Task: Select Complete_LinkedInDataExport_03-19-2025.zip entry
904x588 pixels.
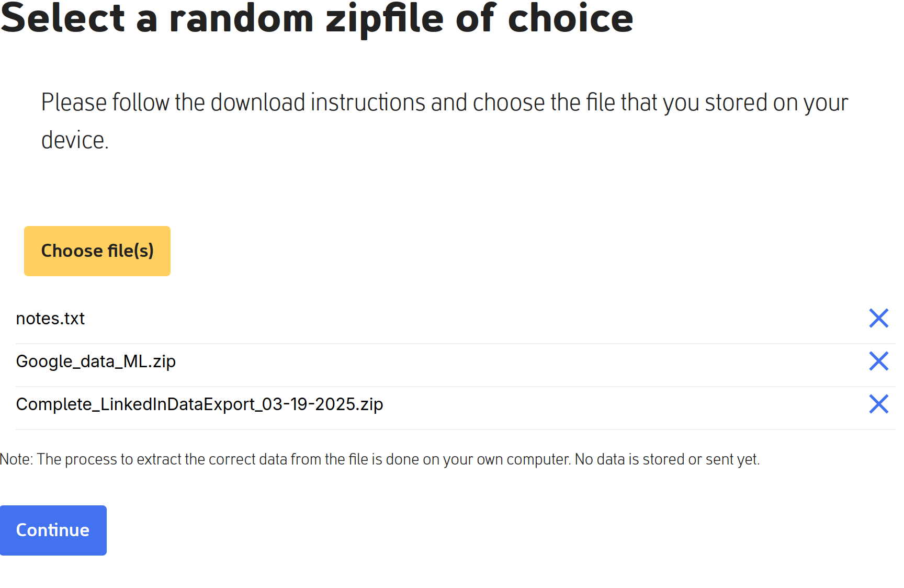Action: [199, 404]
